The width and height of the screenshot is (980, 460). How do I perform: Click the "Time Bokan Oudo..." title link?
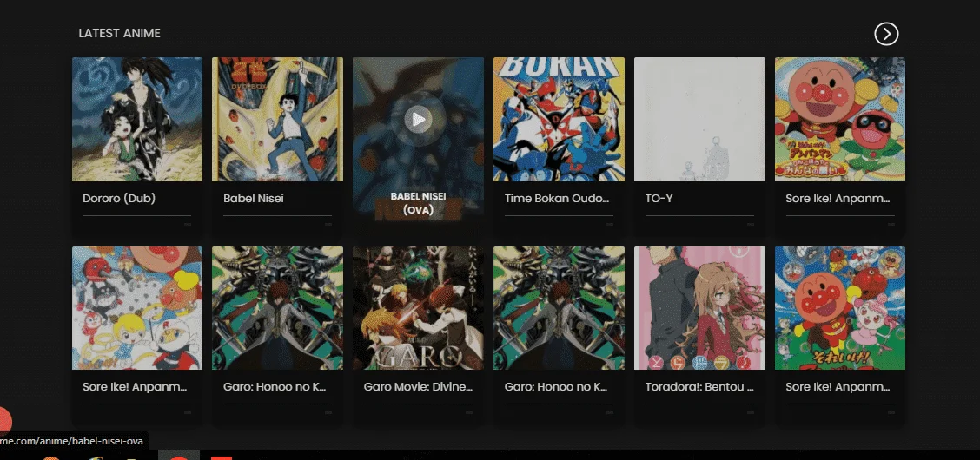(x=556, y=199)
